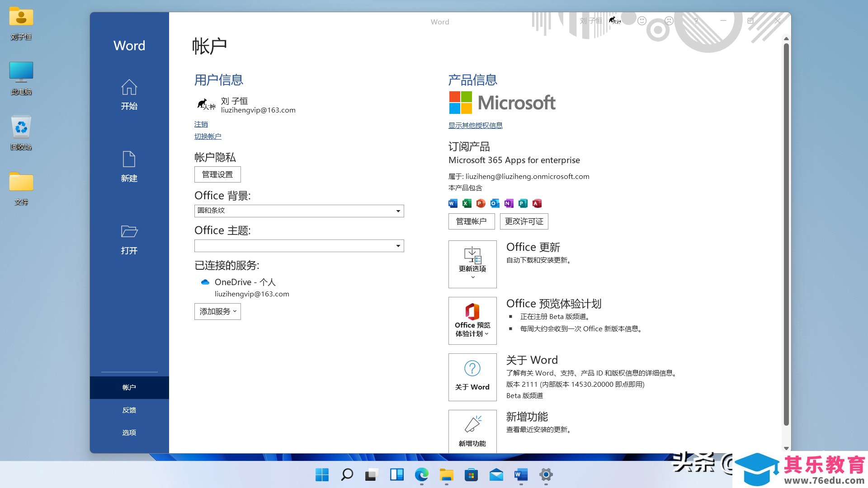The image size is (868, 488).
Task: Click the Sign out (注销) link
Action: click(x=201, y=124)
